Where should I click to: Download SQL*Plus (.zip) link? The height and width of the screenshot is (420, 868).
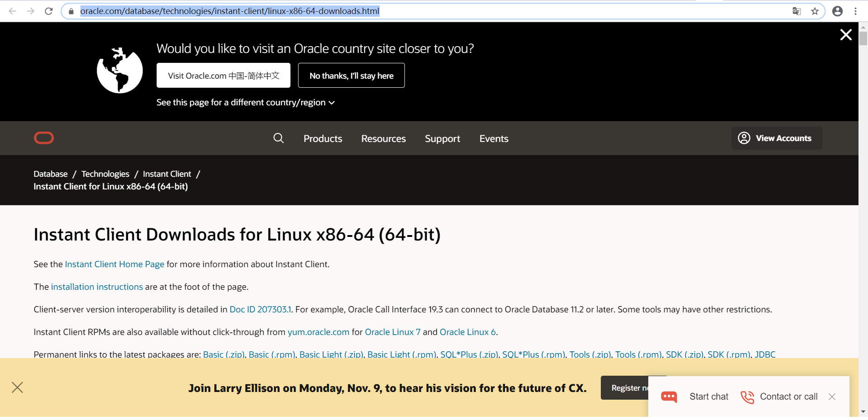(469, 354)
